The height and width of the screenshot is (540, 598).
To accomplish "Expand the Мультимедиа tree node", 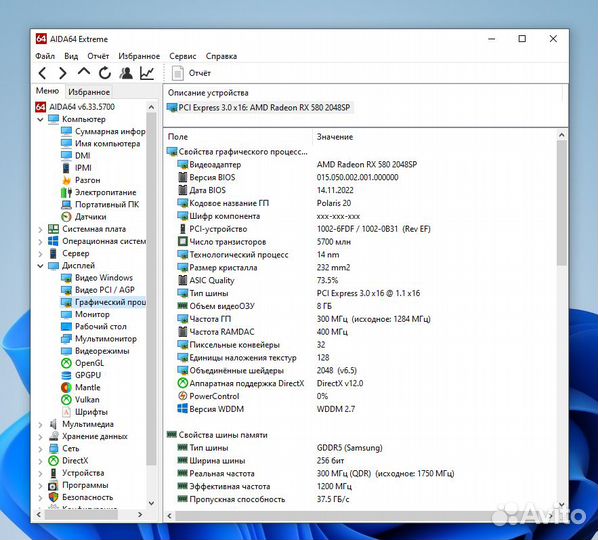I will click(40, 424).
